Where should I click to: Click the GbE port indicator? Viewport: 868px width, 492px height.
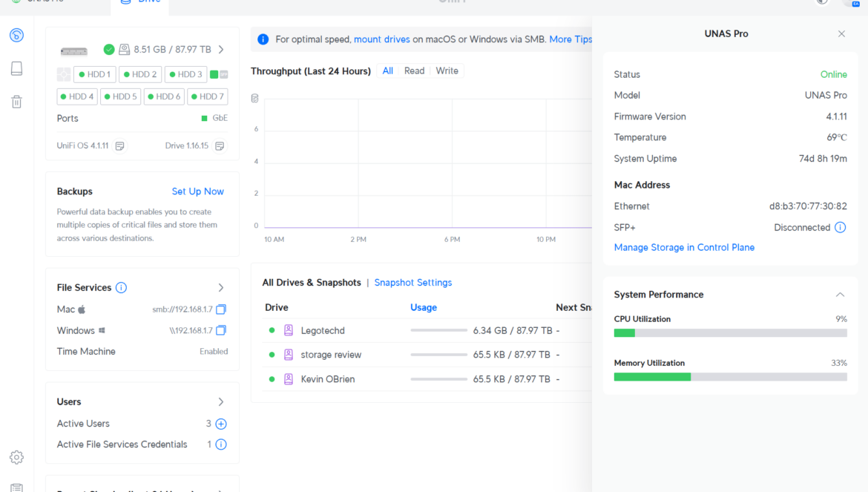pyautogui.click(x=214, y=118)
